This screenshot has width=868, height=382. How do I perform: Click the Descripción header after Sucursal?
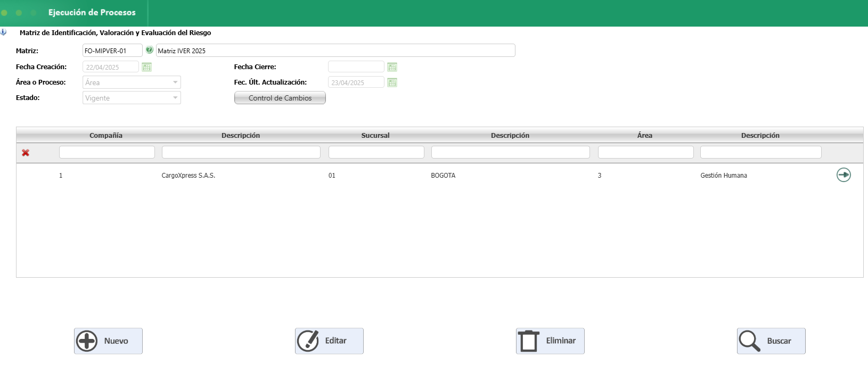pyautogui.click(x=510, y=135)
